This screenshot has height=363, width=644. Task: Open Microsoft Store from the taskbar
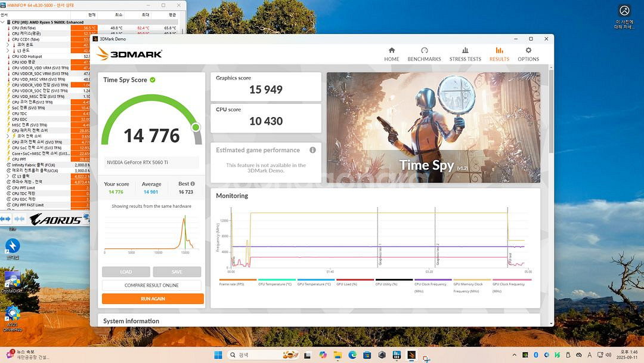pos(367,355)
